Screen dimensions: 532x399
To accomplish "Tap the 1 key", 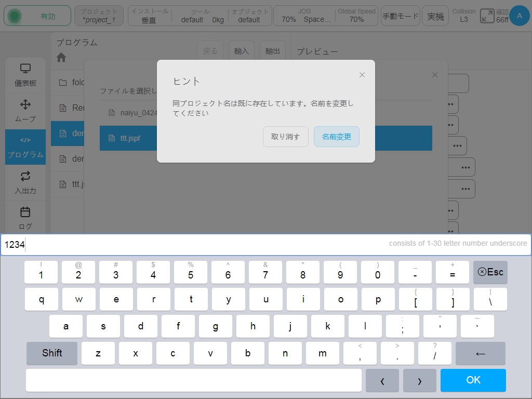I will (41, 272).
